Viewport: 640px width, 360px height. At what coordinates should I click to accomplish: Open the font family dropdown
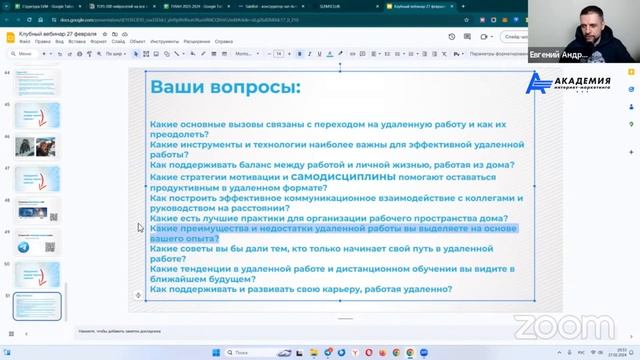tap(247, 54)
